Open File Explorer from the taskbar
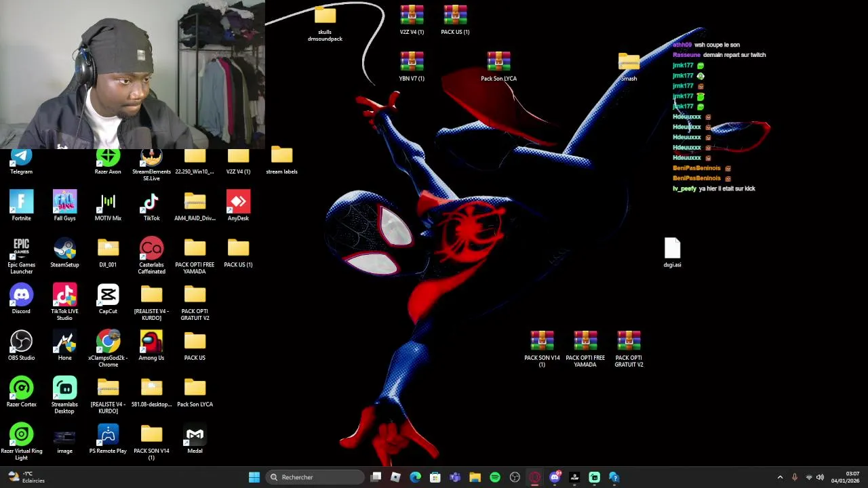The height and width of the screenshot is (488, 868). [x=475, y=477]
